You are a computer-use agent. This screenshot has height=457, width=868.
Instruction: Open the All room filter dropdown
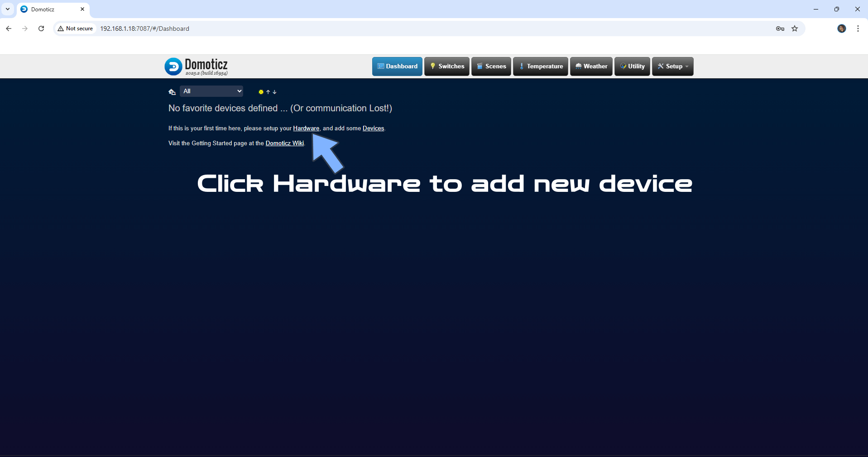[211, 91]
